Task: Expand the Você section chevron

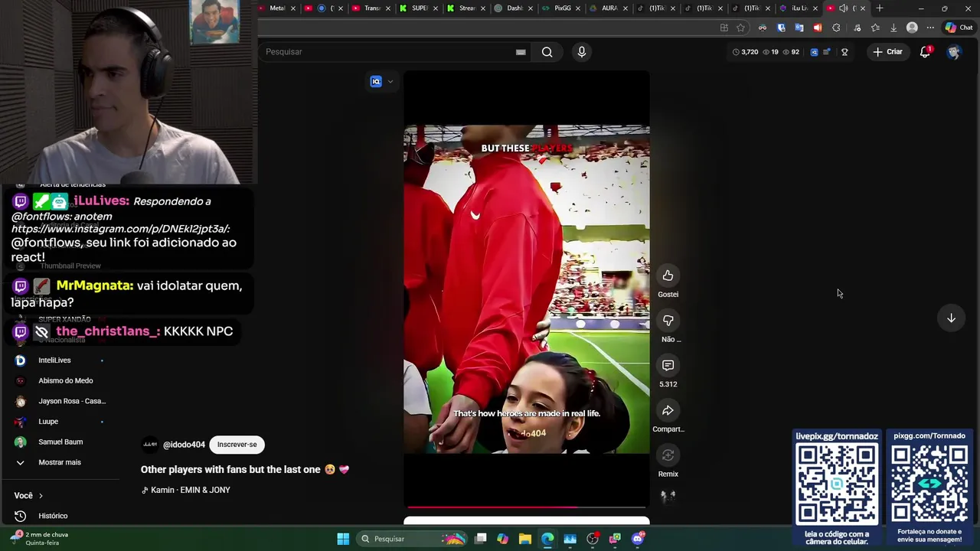Action: coord(41,496)
